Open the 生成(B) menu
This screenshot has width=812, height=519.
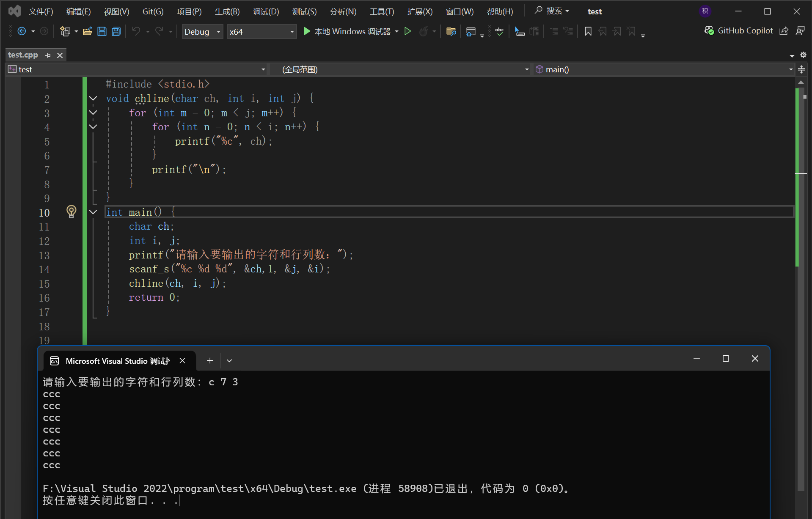coord(227,11)
